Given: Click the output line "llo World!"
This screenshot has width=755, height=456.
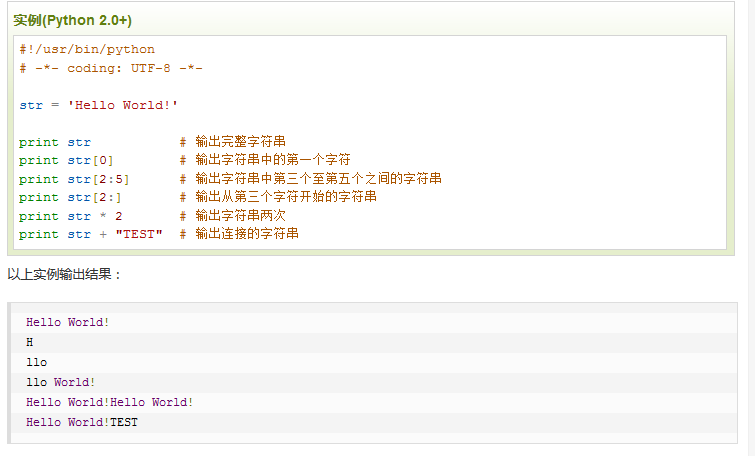Looking at the screenshot, I should point(61,382).
